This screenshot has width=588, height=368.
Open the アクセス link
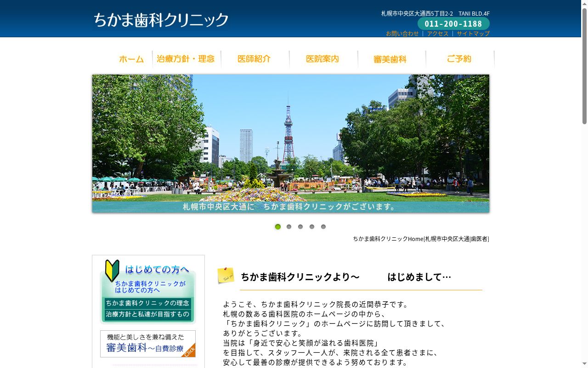tap(438, 34)
